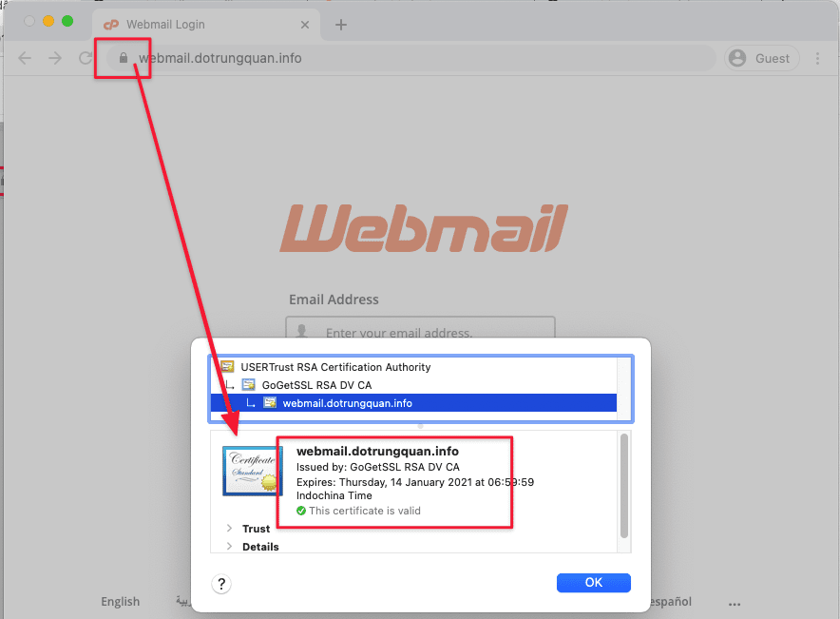The image size is (840, 619).
Task: Click the help question mark button
Action: 221,584
